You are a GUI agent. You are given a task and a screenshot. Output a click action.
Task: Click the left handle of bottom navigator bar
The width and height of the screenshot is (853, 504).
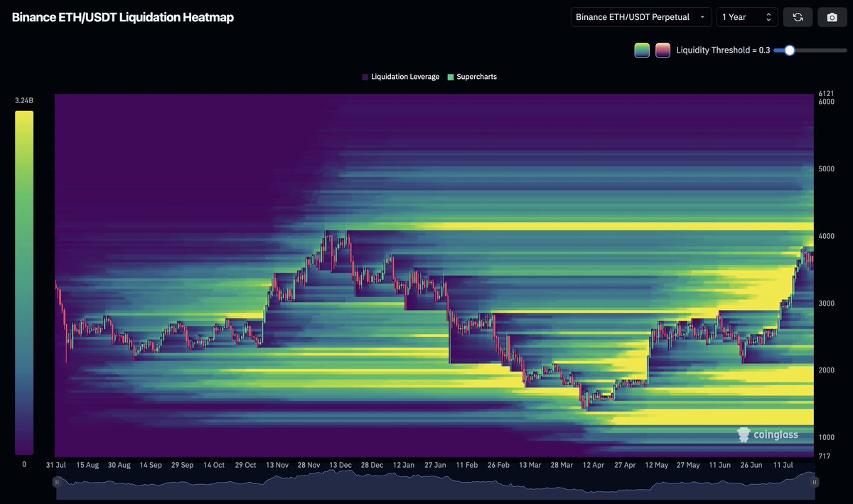coord(57,482)
